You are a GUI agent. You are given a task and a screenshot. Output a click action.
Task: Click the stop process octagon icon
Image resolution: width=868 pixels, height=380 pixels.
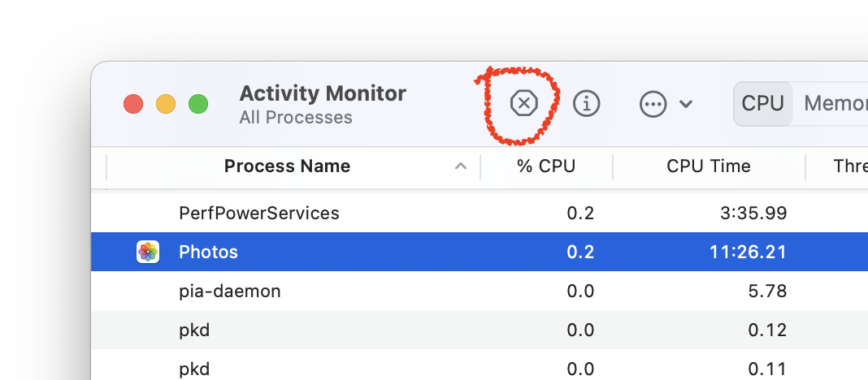coord(524,103)
